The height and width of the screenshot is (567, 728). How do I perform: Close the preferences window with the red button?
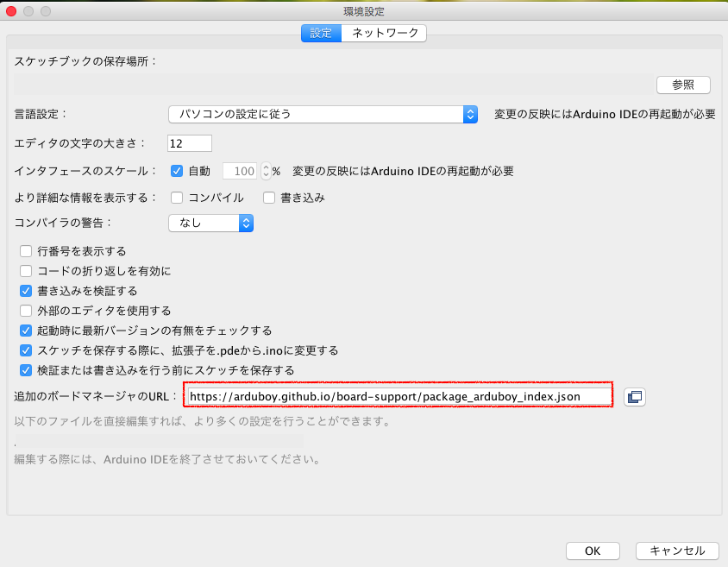click(x=11, y=11)
